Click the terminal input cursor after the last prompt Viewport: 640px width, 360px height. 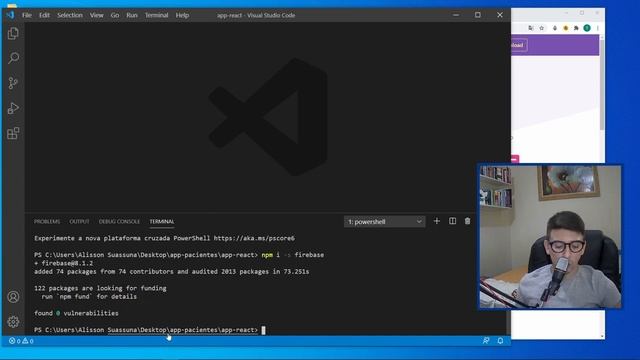click(263, 330)
